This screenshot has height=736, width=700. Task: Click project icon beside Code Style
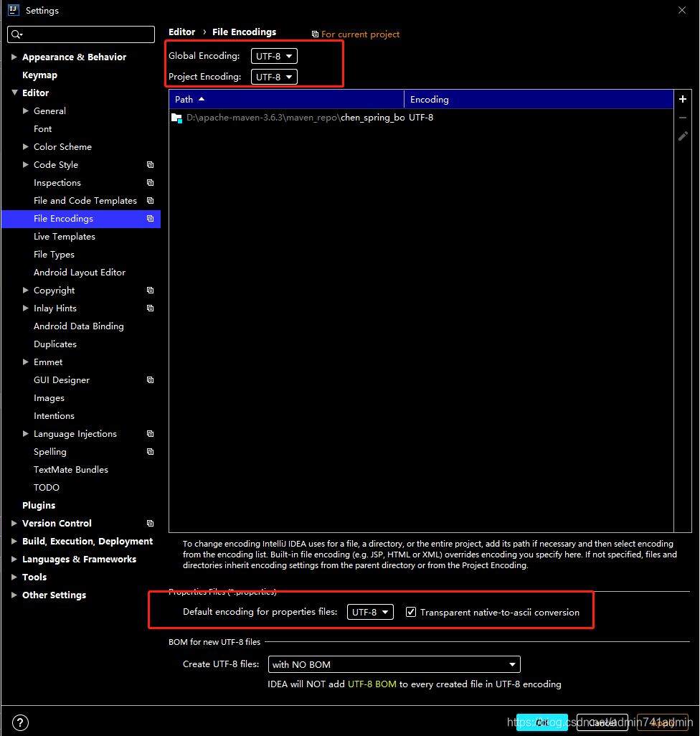click(x=150, y=165)
